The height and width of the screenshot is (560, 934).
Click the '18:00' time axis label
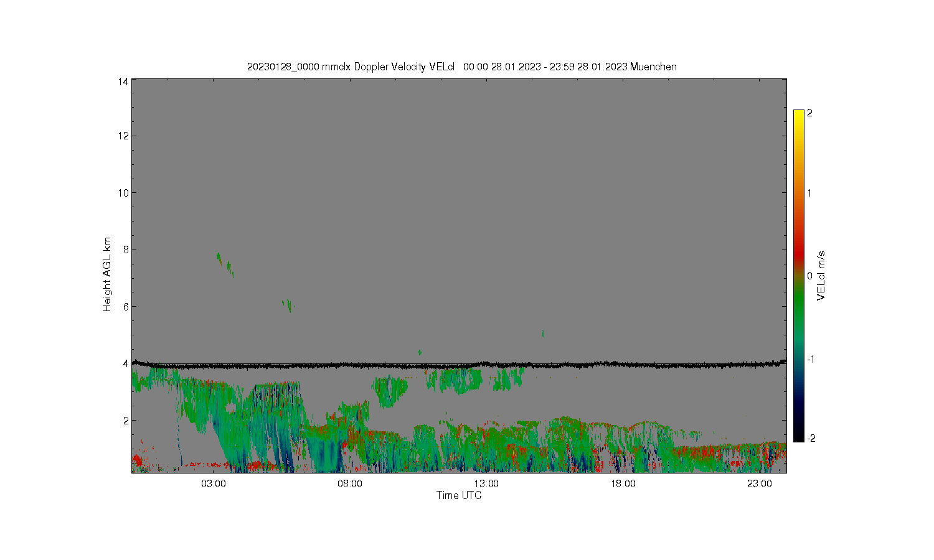coord(623,484)
